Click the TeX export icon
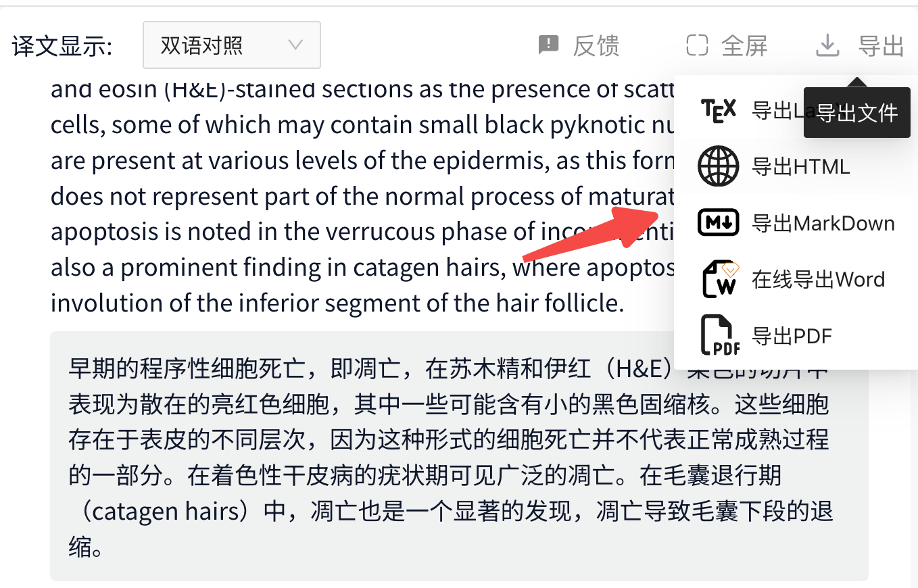Screen dimensions: 918x588 pos(719,110)
